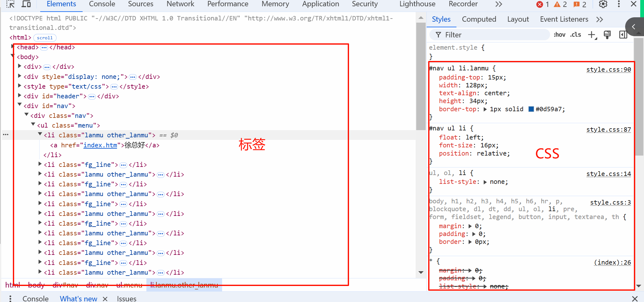Image resolution: width=644 pixels, height=302 pixels.
Task: Add a new style rule with plus
Action: [592, 35]
